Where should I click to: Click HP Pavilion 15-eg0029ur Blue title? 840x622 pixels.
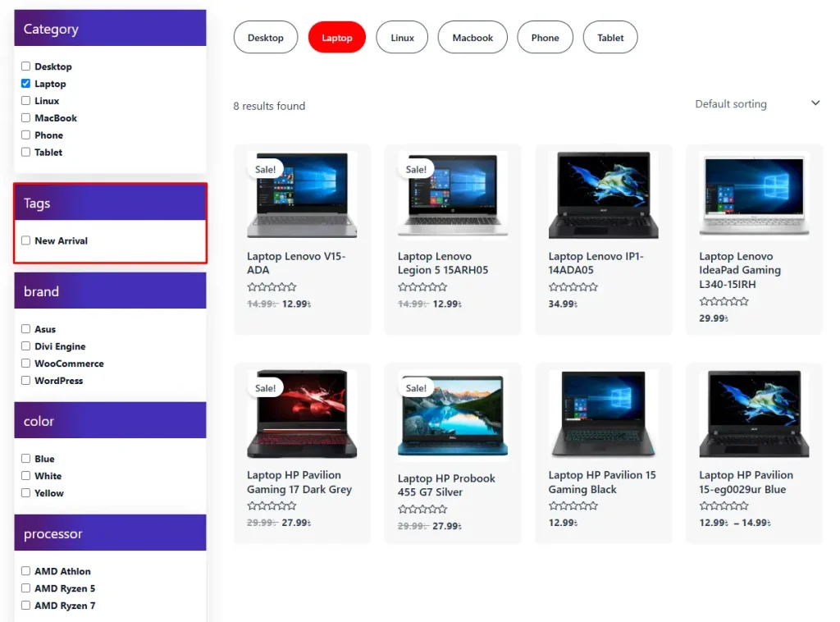tap(746, 483)
